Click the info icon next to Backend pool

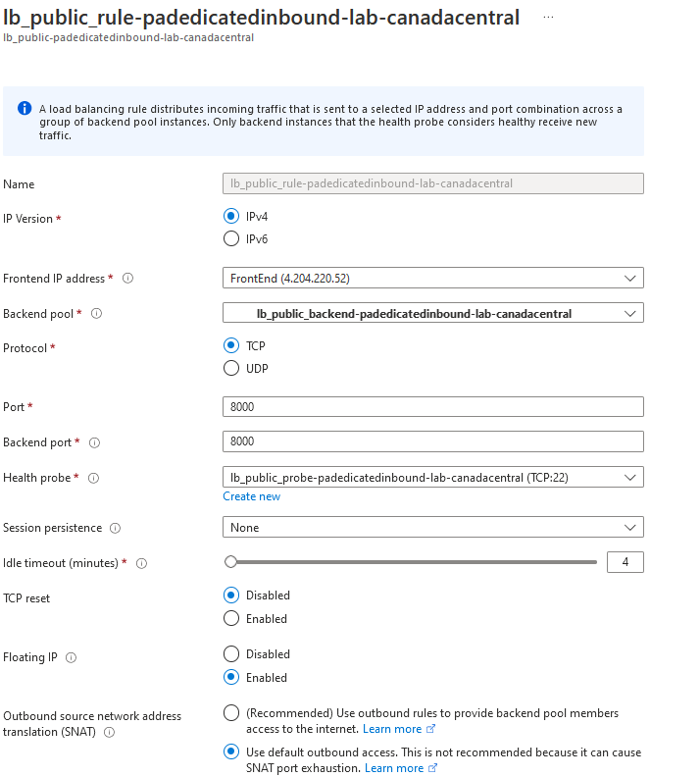coord(96,314)
